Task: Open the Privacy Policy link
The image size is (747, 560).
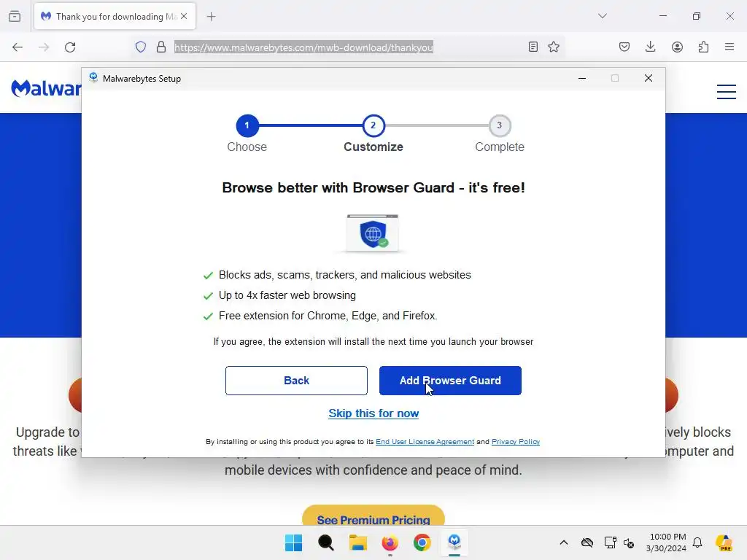Action: (516, 441)
